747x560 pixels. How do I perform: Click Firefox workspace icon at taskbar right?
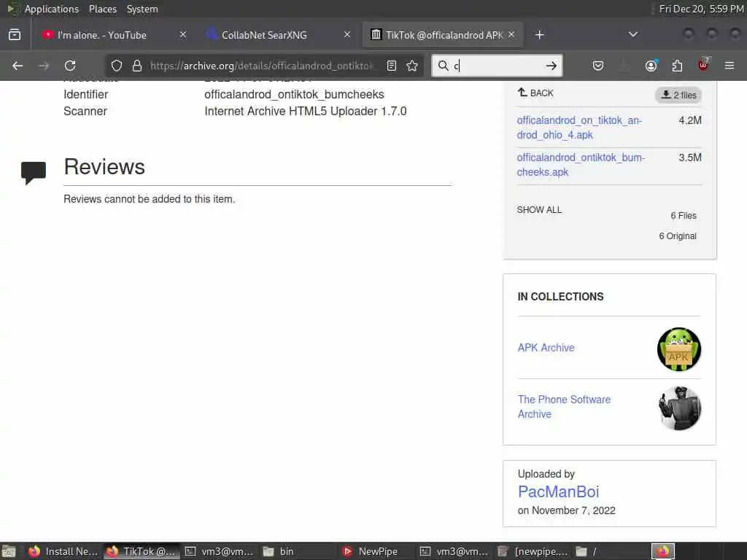tap(663, 551)
